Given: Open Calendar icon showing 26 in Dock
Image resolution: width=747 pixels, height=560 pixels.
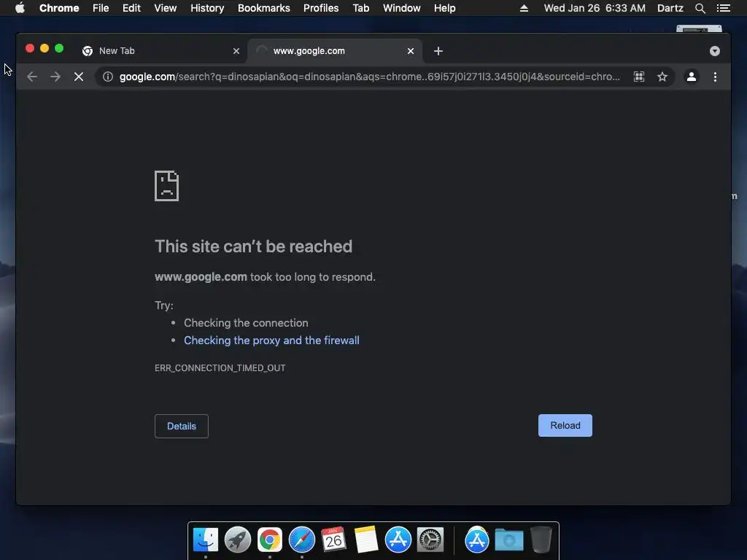Looking at the screenshot, I should [333, 540].
